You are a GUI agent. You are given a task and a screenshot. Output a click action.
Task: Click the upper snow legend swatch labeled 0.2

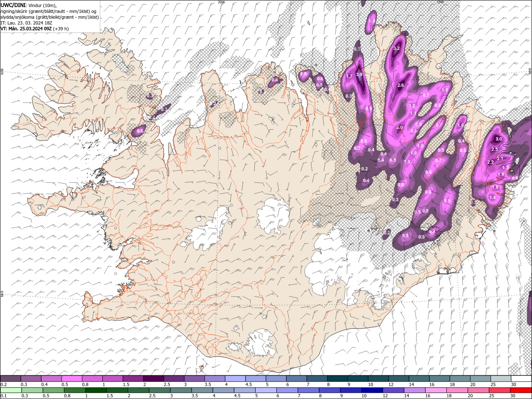[x=10, y=379]
